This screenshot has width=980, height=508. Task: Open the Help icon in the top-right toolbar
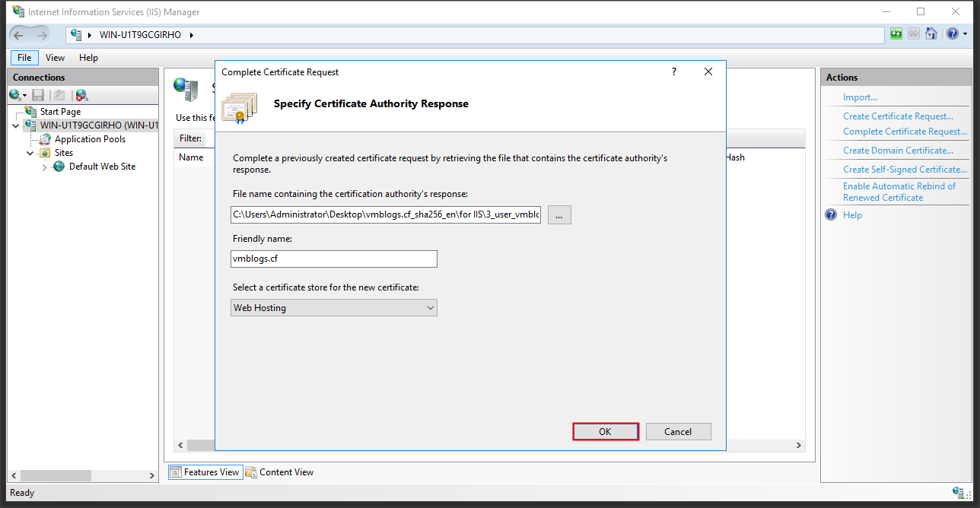coord(952,34)
